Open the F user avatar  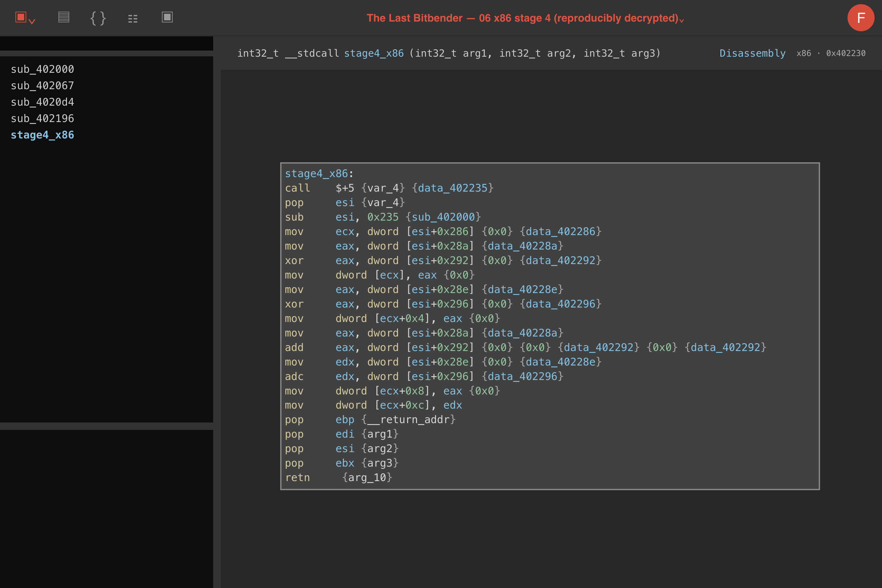[861, 18]
